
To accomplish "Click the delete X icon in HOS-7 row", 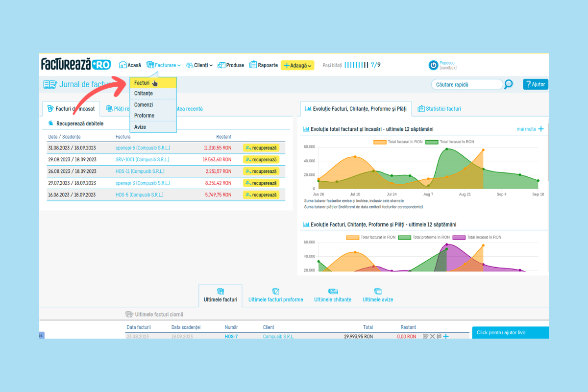I will coord(433,337).
